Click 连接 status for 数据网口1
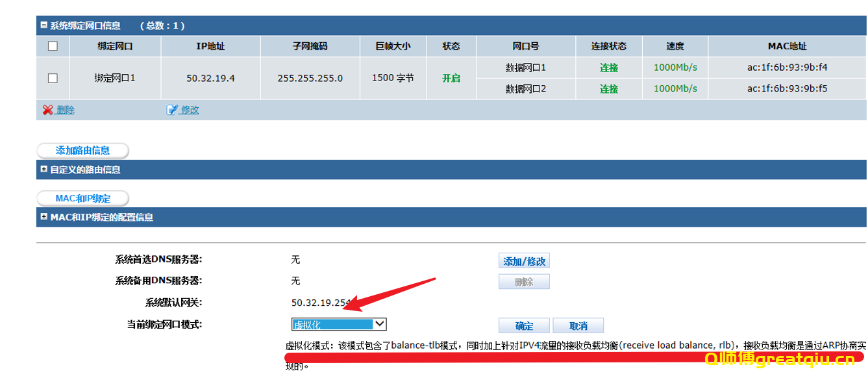This screenshot has width=868, height=378. coord(609,67)
